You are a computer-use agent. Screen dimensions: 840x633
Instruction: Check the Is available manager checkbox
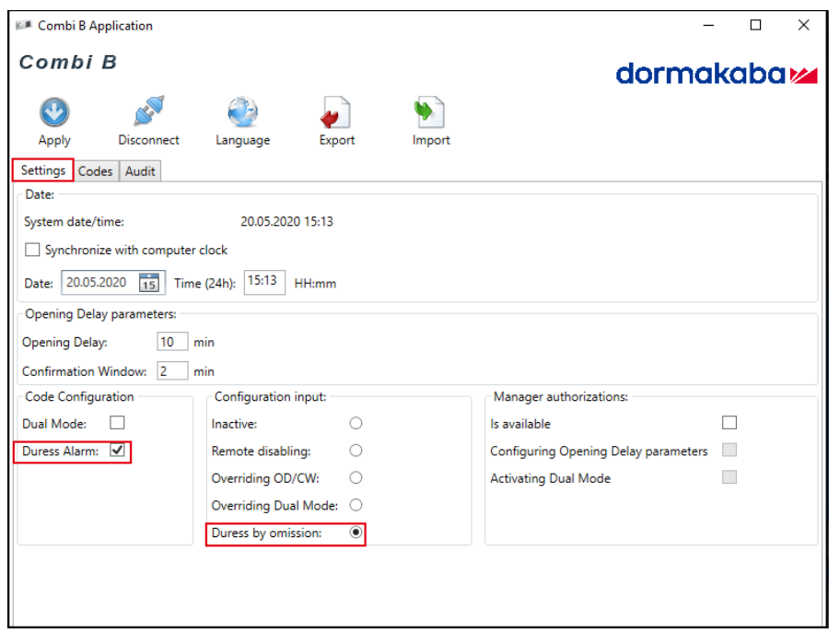pyautogui.click(x=729, y=423)
